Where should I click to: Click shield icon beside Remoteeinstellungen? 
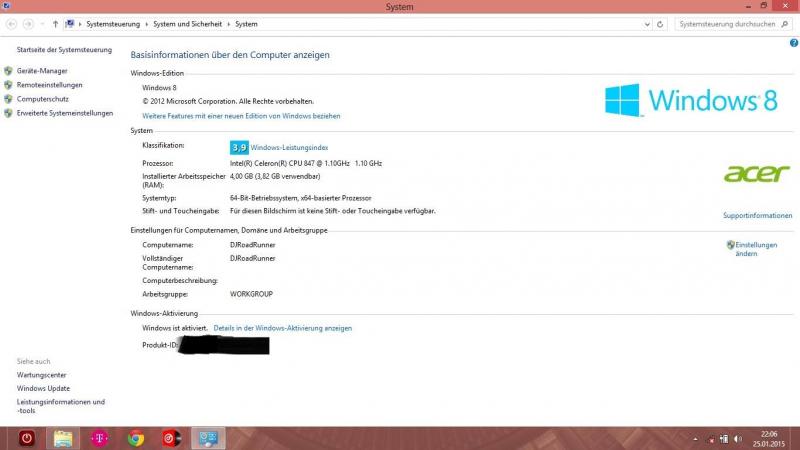[x=8, y=85]
